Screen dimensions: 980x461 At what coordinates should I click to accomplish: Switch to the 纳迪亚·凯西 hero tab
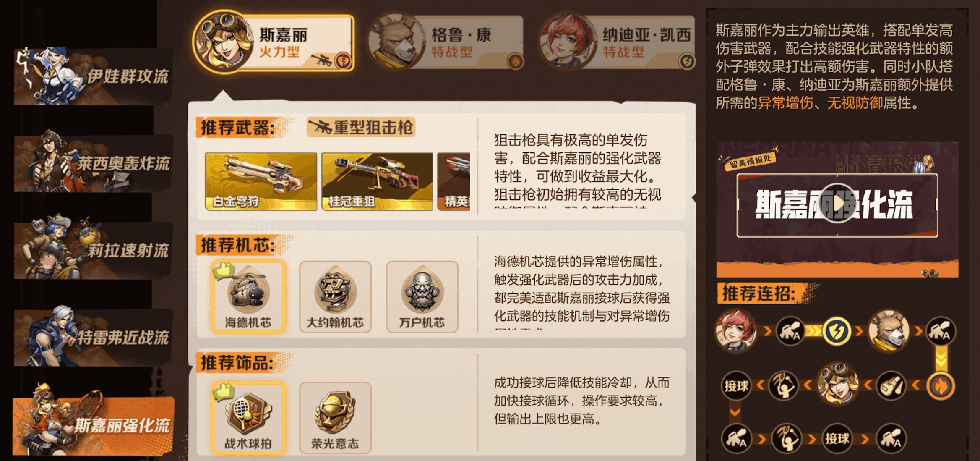[x=617, y=42]
